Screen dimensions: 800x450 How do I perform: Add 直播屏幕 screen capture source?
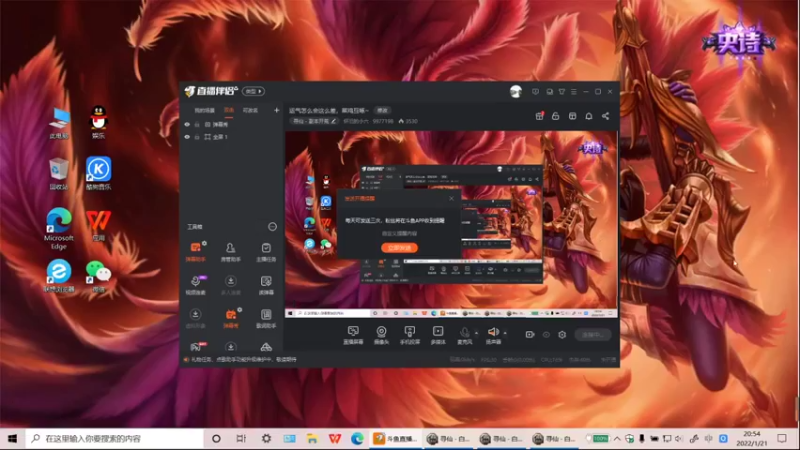pyautogui.click(x=353, y=335)
